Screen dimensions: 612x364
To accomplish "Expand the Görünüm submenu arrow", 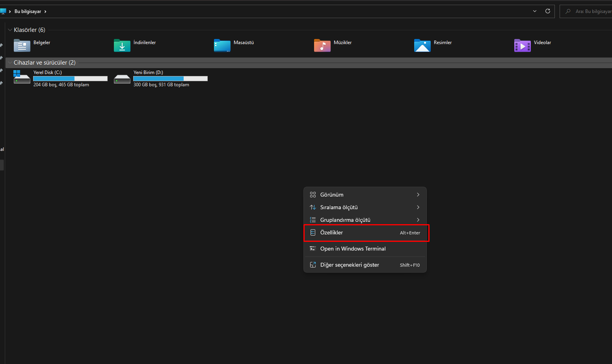I will tap(418, 195).
